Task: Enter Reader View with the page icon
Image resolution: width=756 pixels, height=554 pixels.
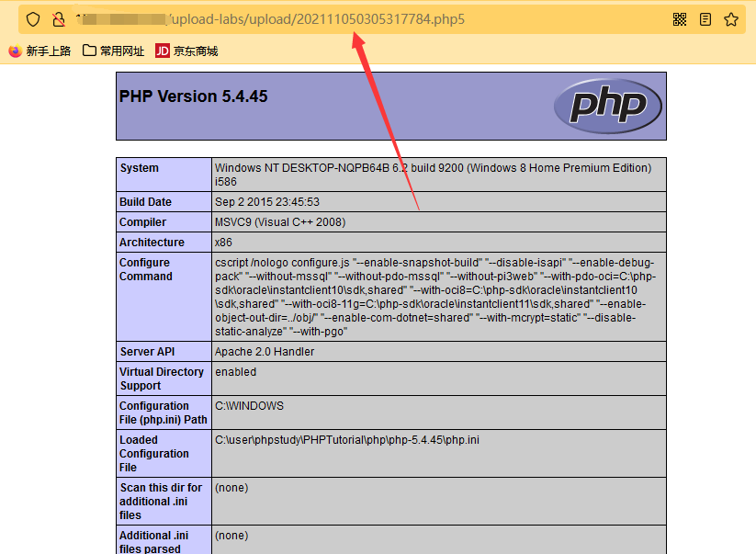Action: [x=704, y=18]
